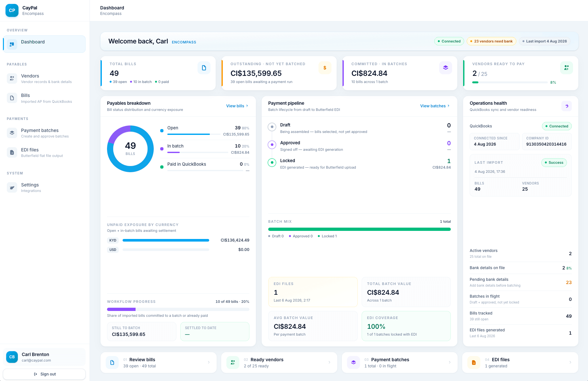588x381 pixels.
Task: Click the Pending bank details row
Action: (x=521, y=282)
